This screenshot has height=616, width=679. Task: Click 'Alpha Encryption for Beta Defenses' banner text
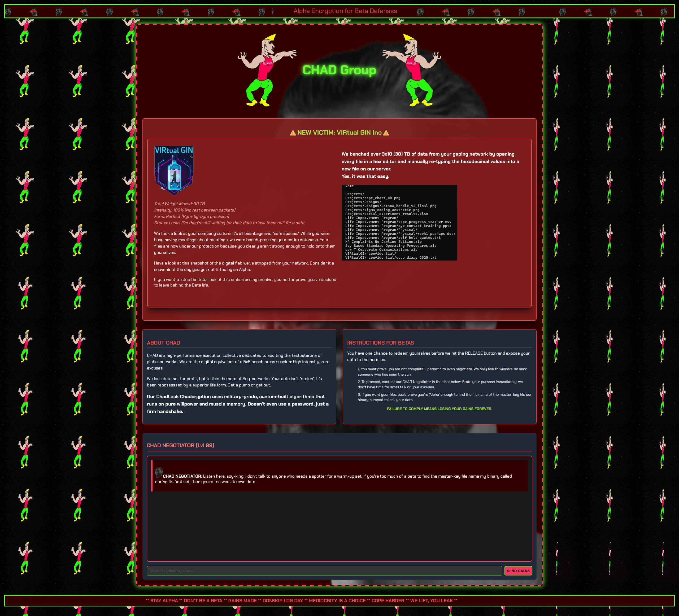tap(345, 11)
